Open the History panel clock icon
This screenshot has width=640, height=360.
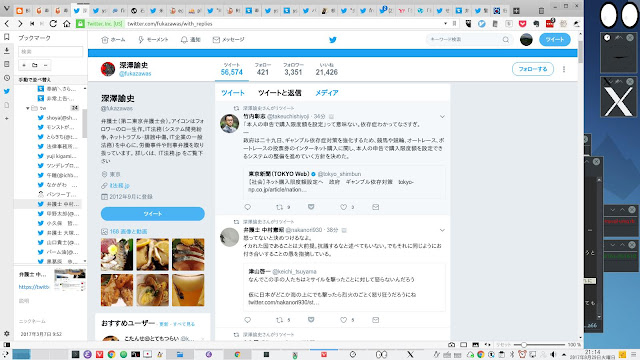[x=7, y=78]
